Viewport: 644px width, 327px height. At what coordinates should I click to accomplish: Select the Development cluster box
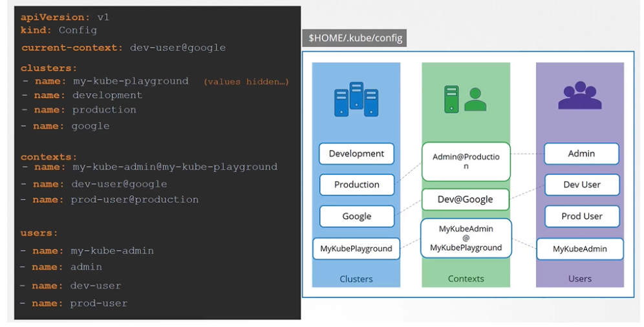tap(356, 154)
